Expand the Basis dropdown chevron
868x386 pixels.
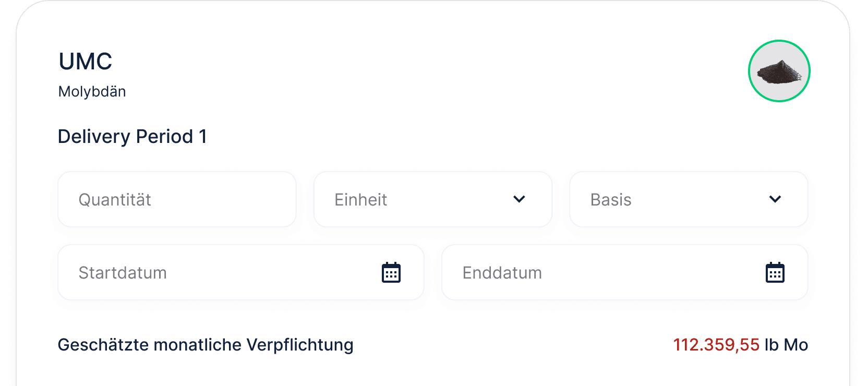(775, 199)
